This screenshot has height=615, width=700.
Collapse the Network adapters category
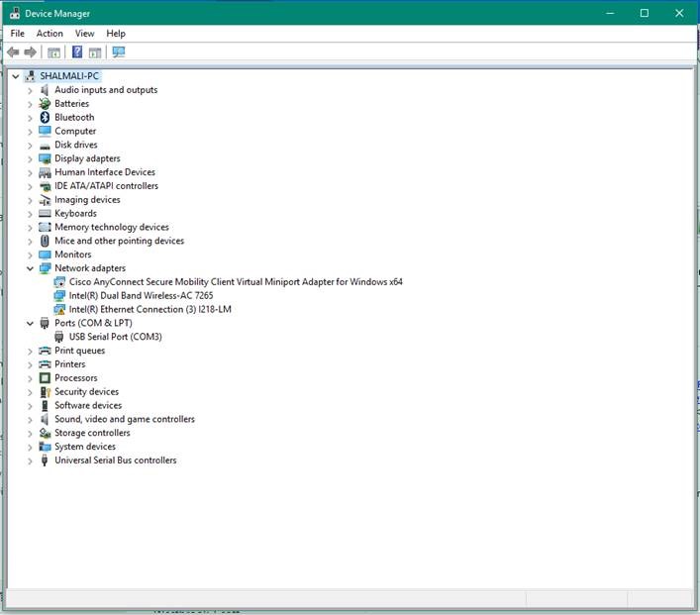(x=31, y=268)
